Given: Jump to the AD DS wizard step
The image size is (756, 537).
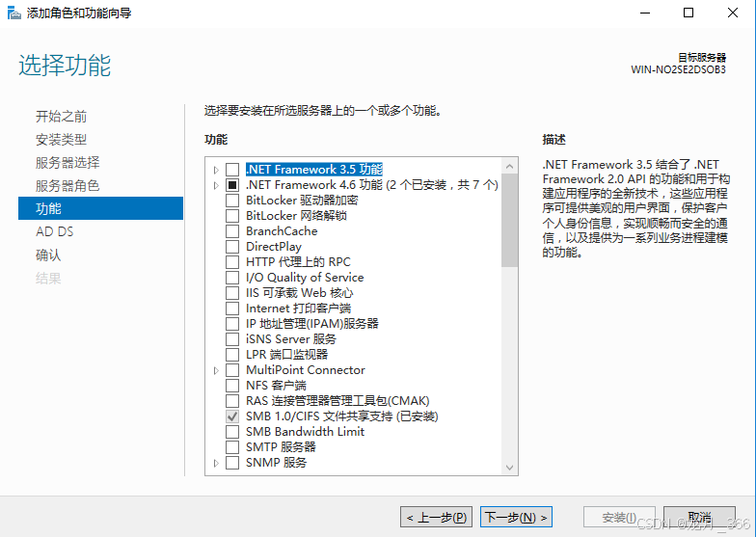Looking at the screenshot, I should pyautogui.click(x=54, y=231).
